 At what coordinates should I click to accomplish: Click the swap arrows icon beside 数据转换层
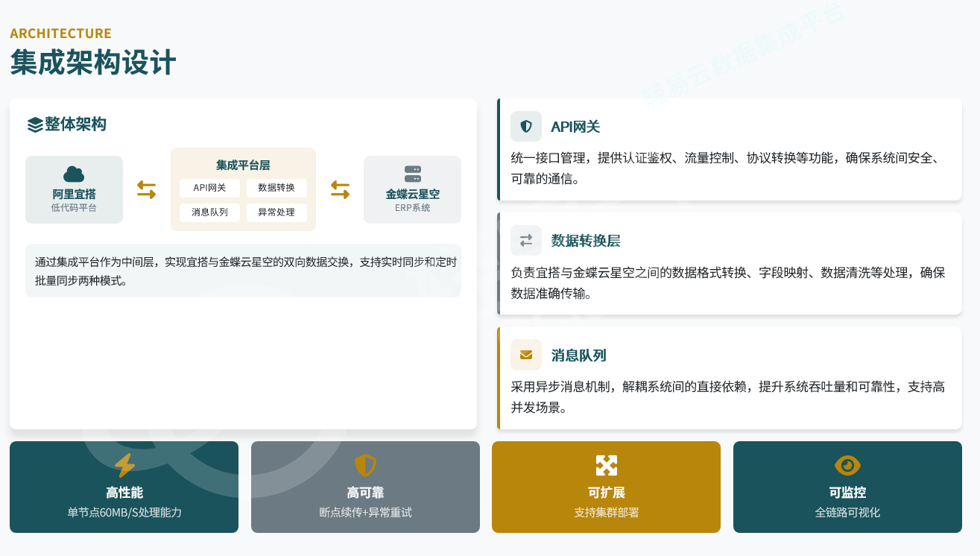click(526, 241)
